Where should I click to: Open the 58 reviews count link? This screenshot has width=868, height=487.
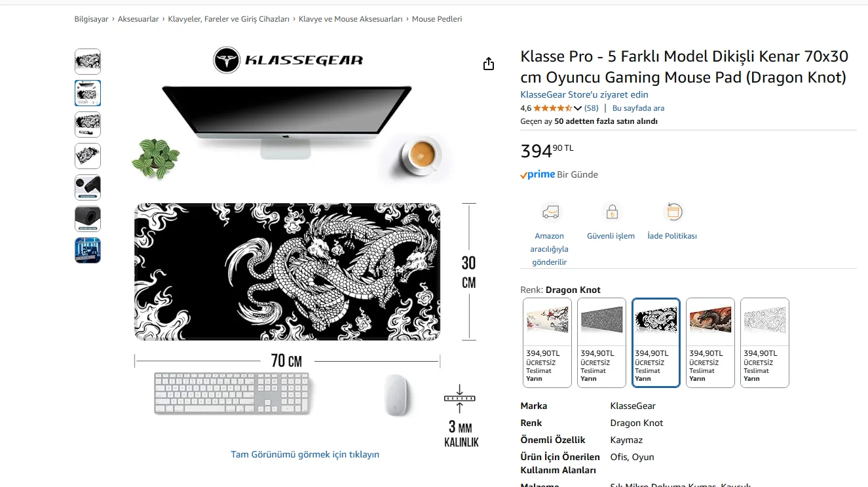click(592, 108)
